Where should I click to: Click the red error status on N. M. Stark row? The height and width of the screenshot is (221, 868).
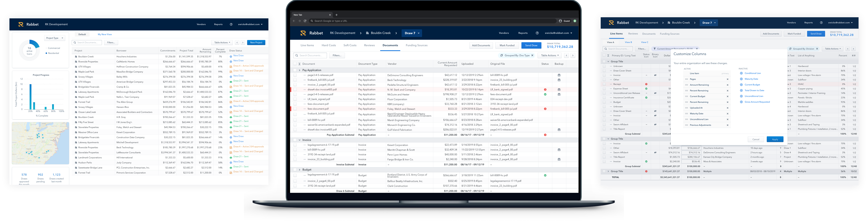pyautogui.click(x=545, y=90)
